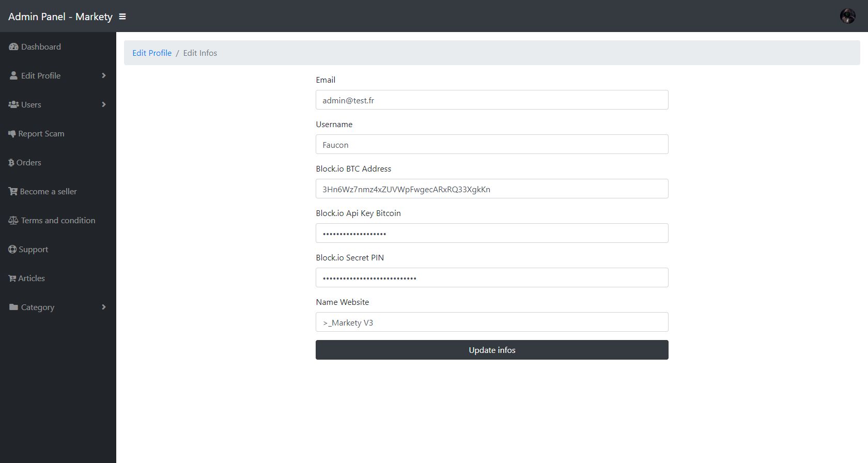This screenshot has height=463, width=868.
Task: Focus the Block.io Secret PIN field
Action: pyautogui.click(x=492, y=277)
